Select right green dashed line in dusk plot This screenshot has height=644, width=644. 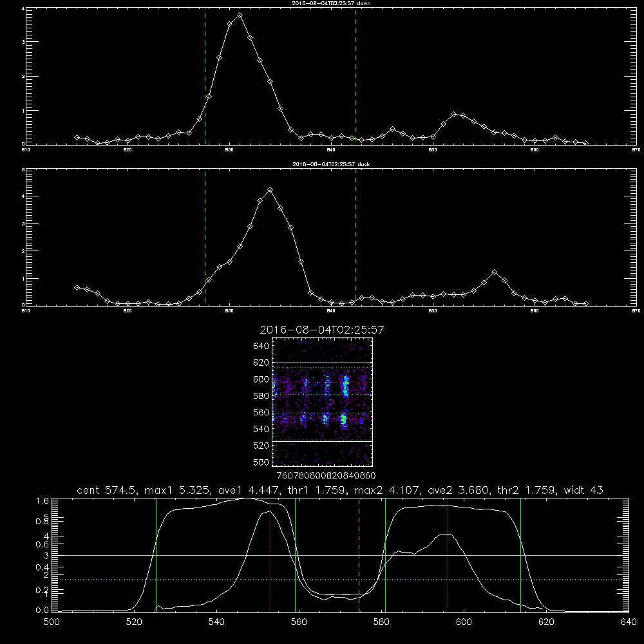(x=355, y=238)
